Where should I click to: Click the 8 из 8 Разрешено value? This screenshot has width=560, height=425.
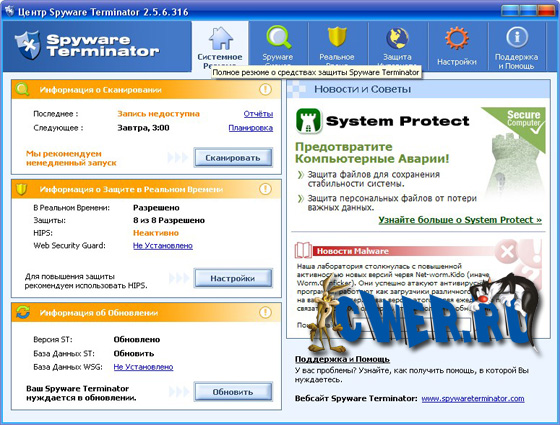[x=169, y=220]
